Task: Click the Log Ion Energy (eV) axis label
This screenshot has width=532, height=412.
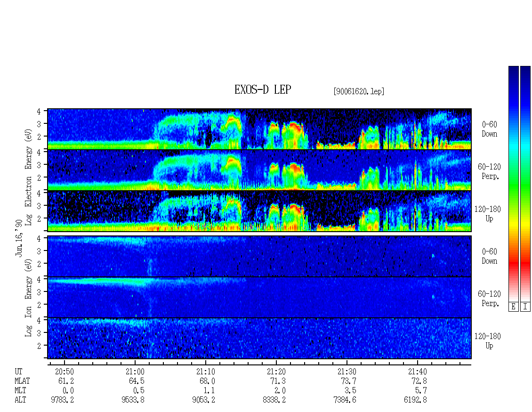Action: (29, 298)
